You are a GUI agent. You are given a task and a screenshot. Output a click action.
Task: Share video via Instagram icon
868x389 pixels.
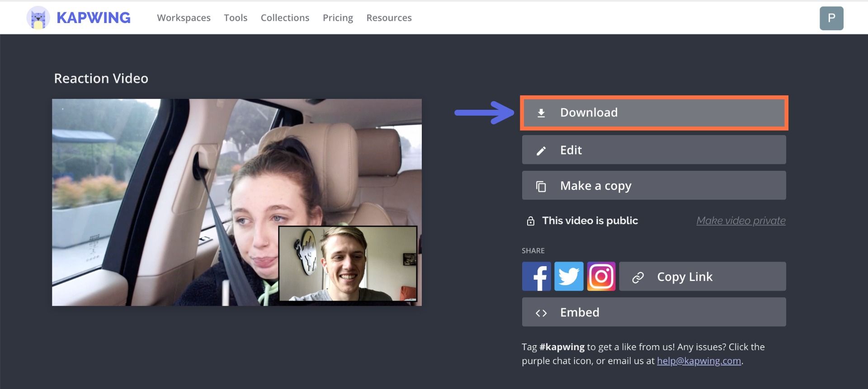(x=601, y=277)
